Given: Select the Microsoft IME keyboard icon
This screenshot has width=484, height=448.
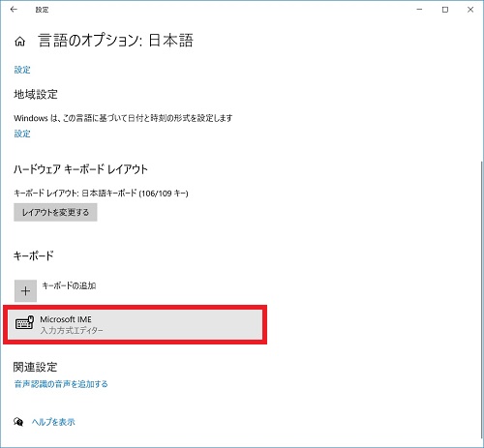Looking at the screenshot, I should (x=24, y=323).
